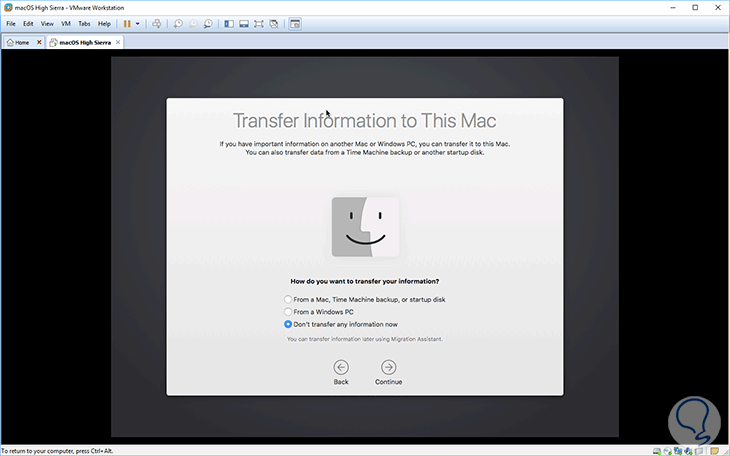Click the display status icon
730x456 pixels.
pyautogui.click(x=699, y=451)
